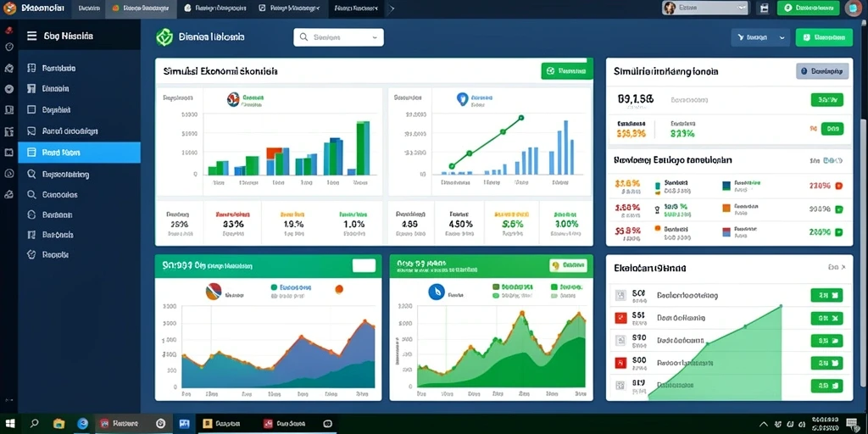Click the grey button in the right panel header

pos(822,71)
